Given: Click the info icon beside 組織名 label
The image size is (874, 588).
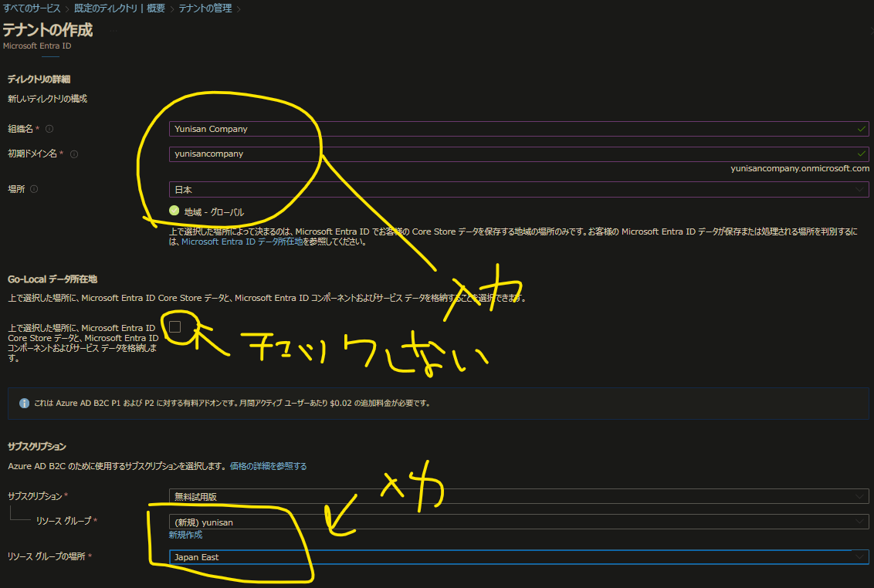Looking at the screenshot, I should [x=49, y=129].
